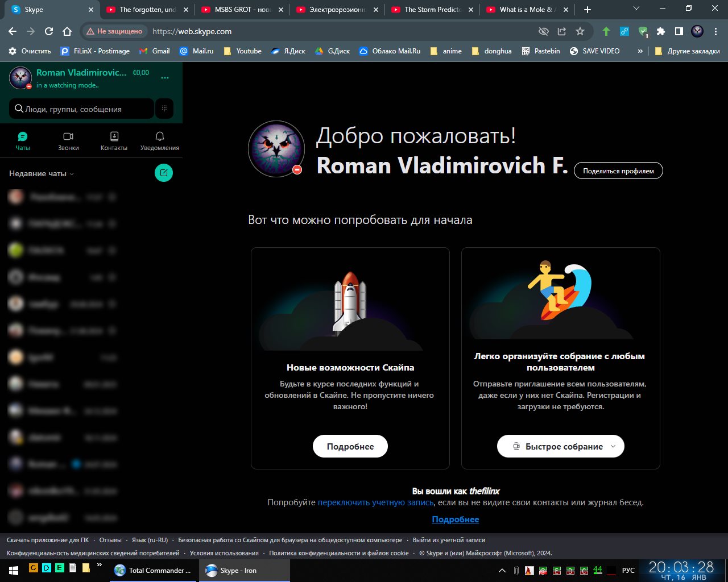Click the Язык (ru-RU) footer link
Viewport: 728px width, 582px height.
pos(150,540)
